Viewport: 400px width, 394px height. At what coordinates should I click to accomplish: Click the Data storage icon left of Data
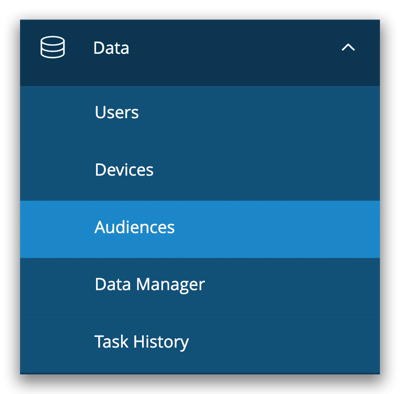point(53,48)
